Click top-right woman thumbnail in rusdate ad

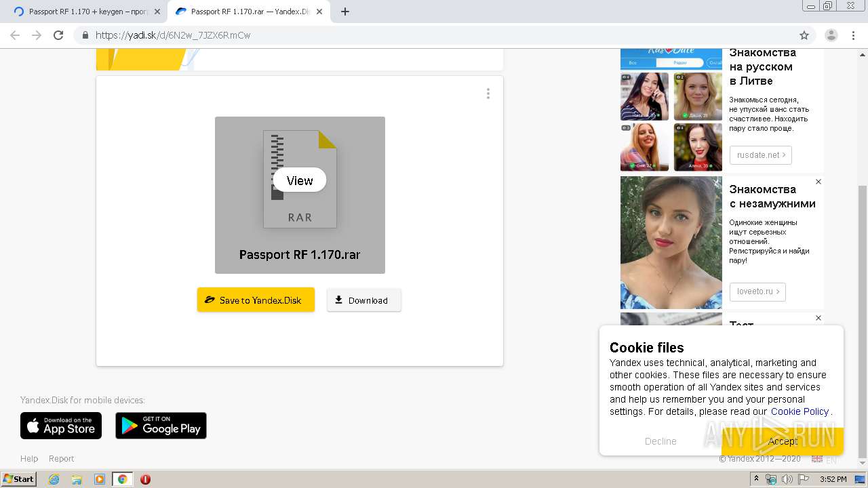[698, 96]
